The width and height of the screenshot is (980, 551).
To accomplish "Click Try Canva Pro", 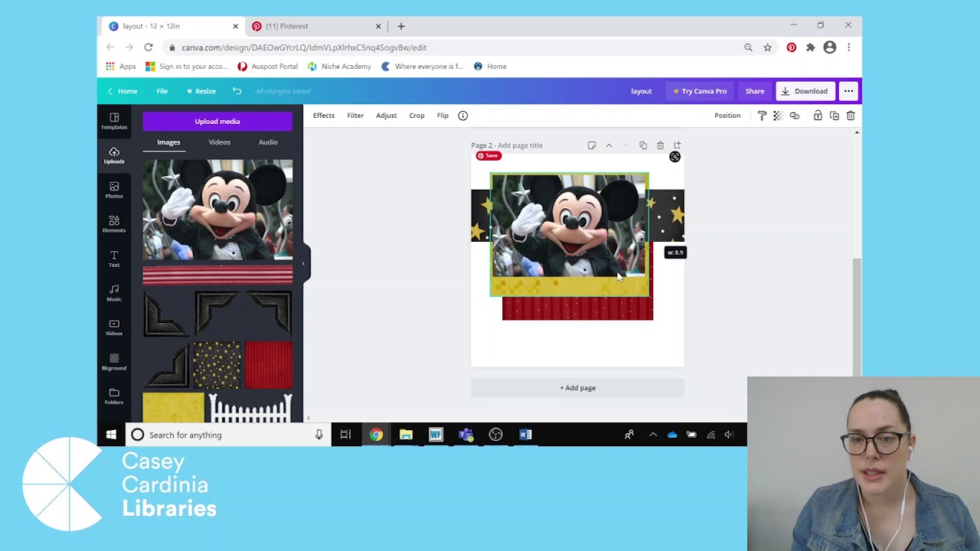I will point(700,91).
